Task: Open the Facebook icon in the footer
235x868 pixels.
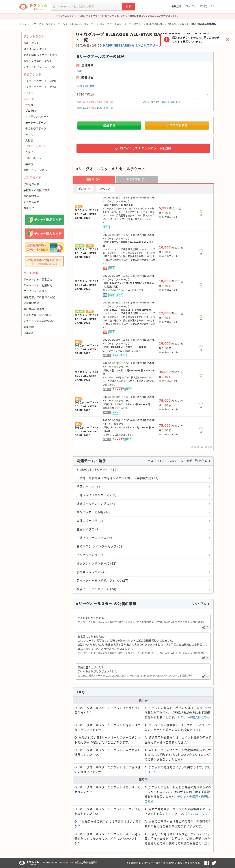Action: tap(207, 863)
